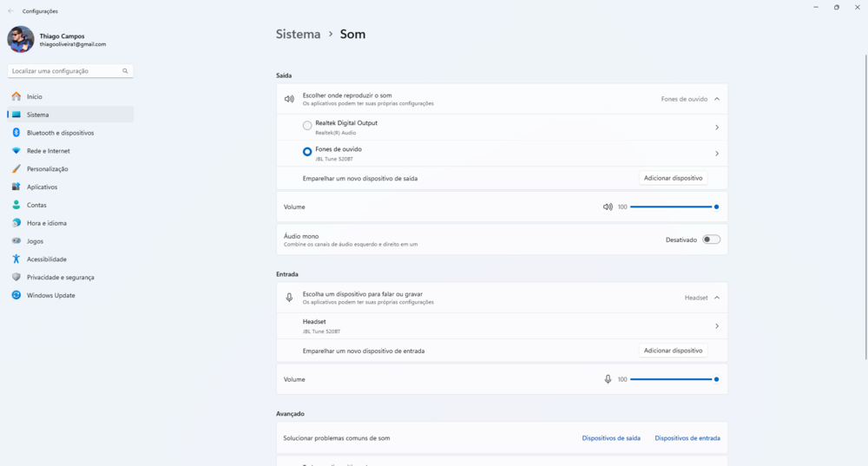
Task: Click the output volume slider
Action: (672, 207)
